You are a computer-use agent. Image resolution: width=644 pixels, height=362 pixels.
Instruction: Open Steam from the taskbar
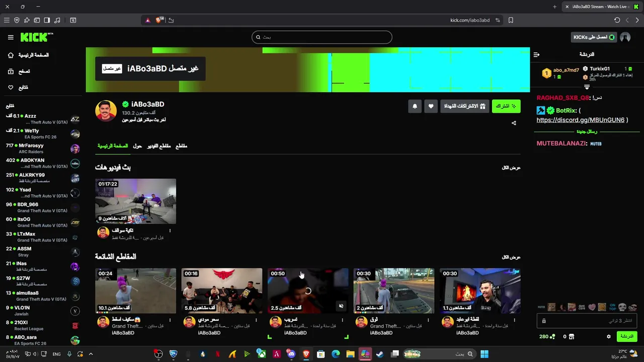click(x=380, y=354)
